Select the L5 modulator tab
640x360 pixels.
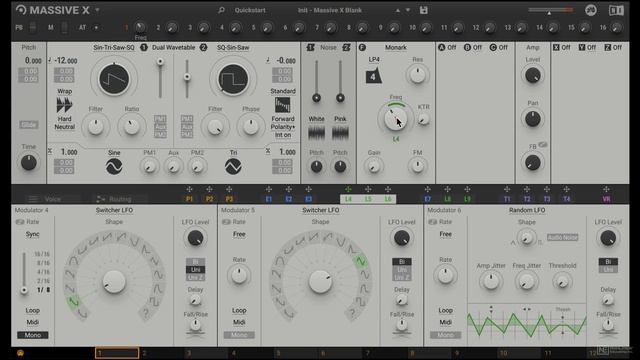point(368,199)
